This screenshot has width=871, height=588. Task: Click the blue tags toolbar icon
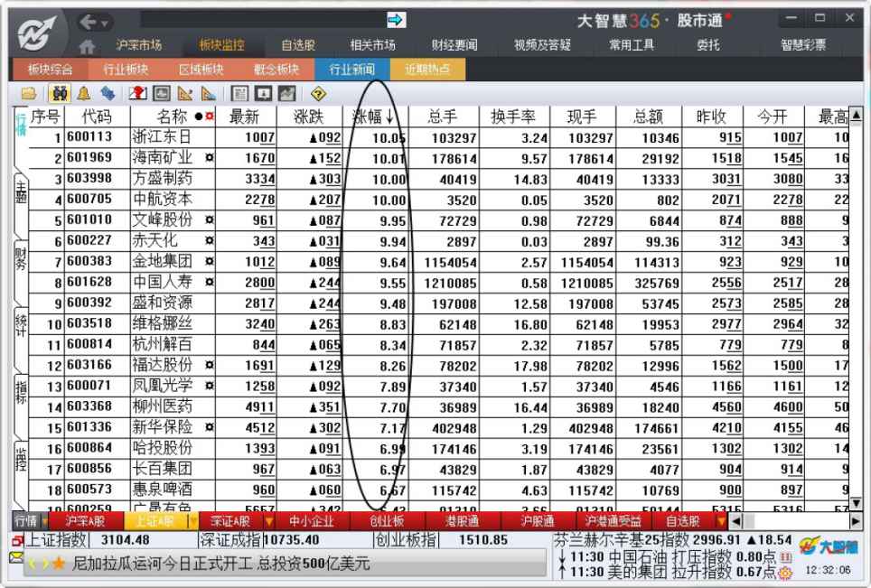click(x=108, y=93)
